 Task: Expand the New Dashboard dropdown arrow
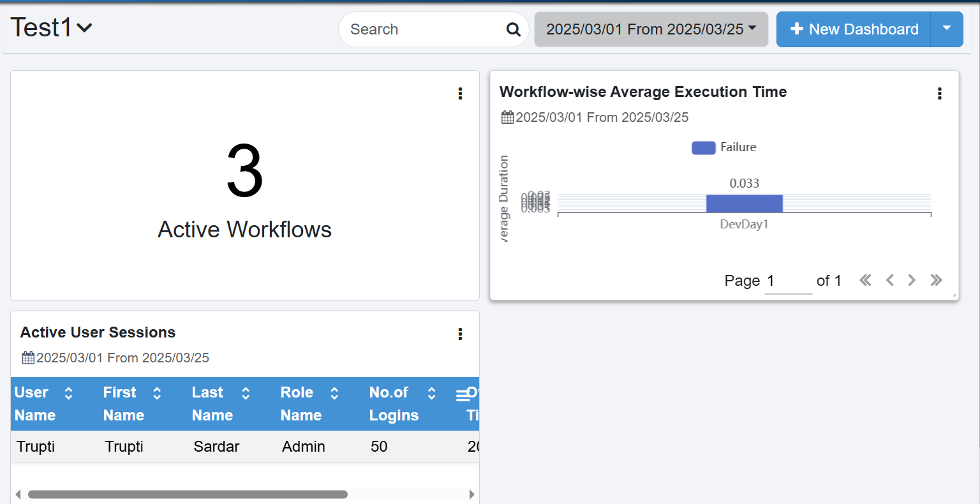coord(947,29)
